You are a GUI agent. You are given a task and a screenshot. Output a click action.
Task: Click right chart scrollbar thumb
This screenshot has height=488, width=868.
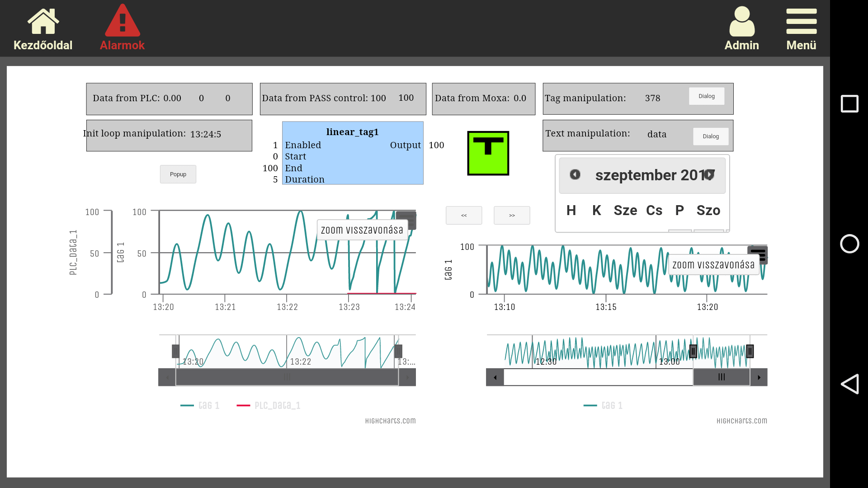pos(722,377)
